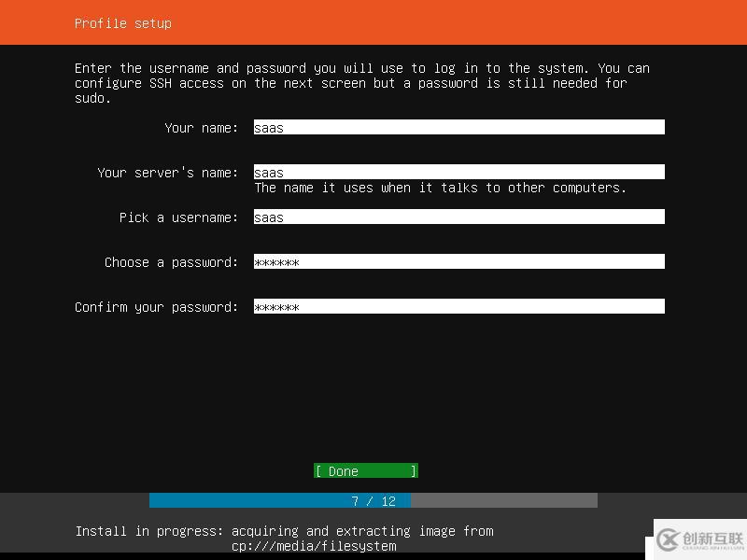Click the 'Confirm your password:' label
The width and height of the screenshot is (747, 560).
[156, 307]
